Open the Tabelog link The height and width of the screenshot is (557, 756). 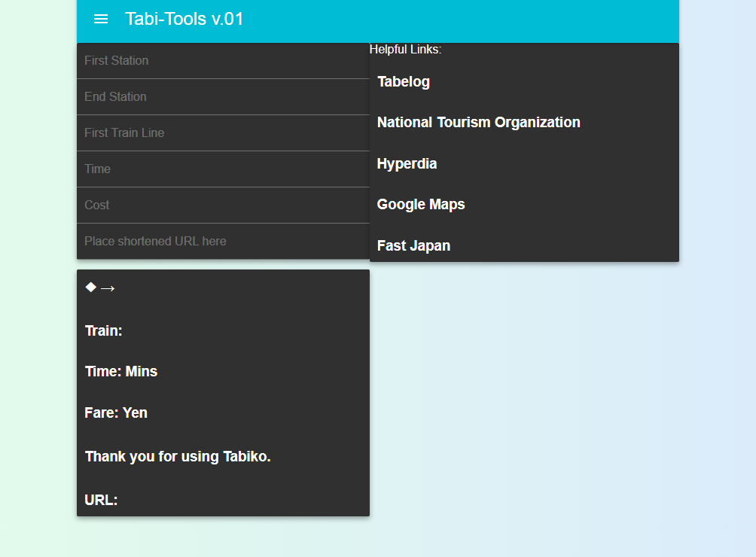403,82
